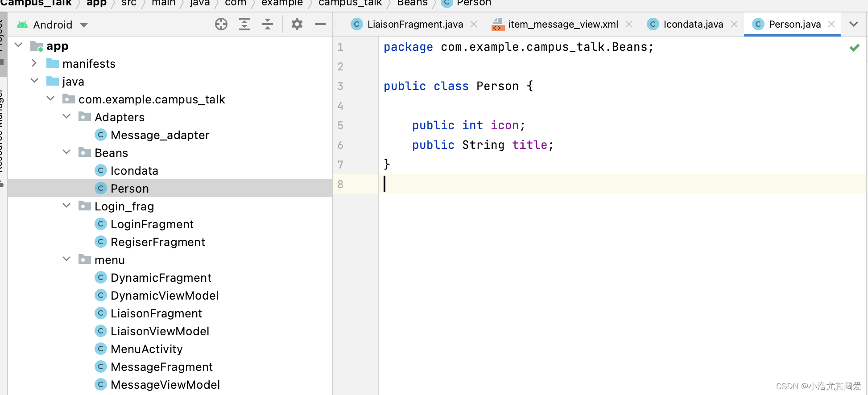Open RegiserFragment class
The height and width of the screenshot is (395, 868).
click(x=158, y=242)
